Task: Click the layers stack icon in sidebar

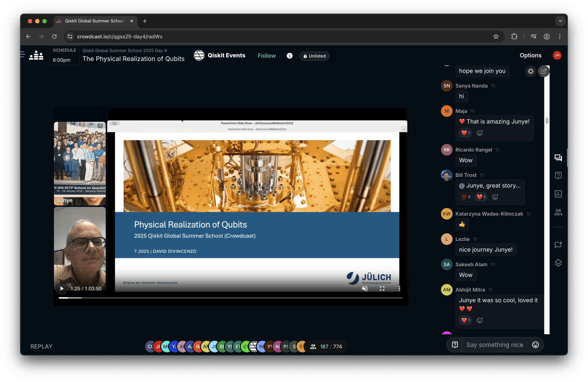Action: pyautogui.click(x=558, y=263)
